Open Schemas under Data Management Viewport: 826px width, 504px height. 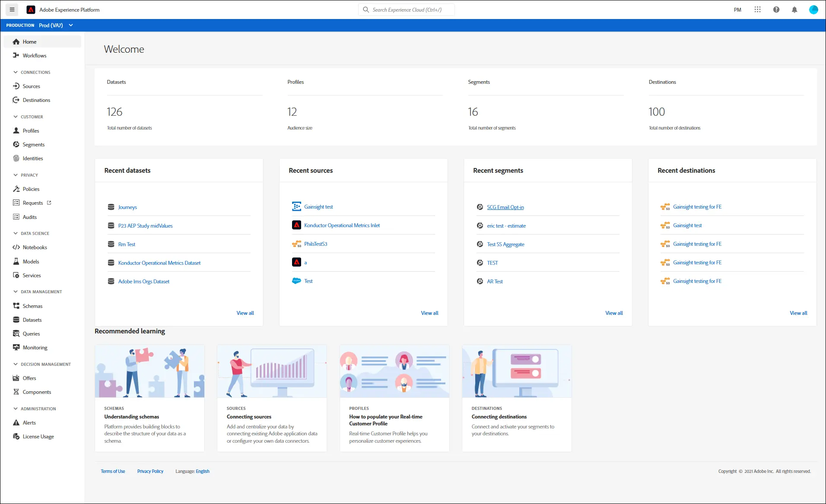32,306
